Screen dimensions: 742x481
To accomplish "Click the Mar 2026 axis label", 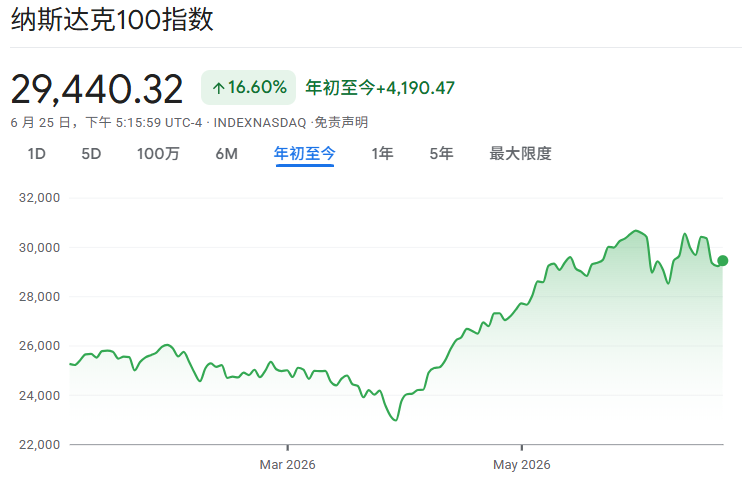I will [x=287, y=464].
